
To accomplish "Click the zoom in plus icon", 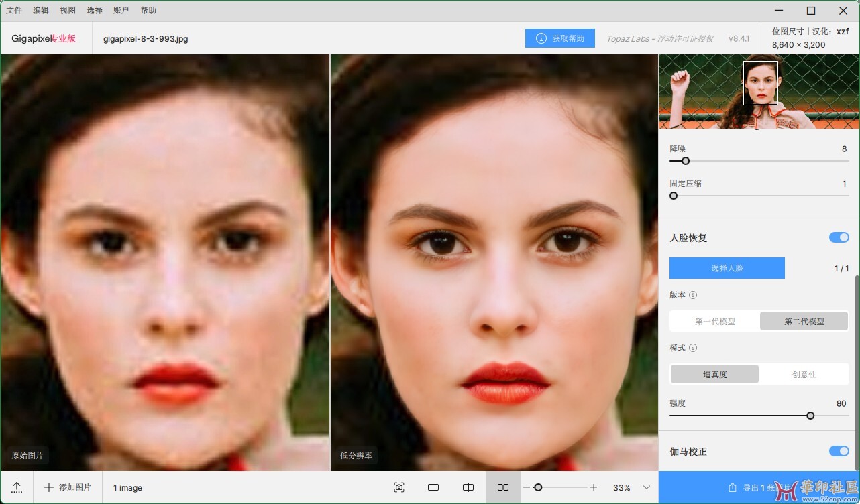I will coord(594,487).
